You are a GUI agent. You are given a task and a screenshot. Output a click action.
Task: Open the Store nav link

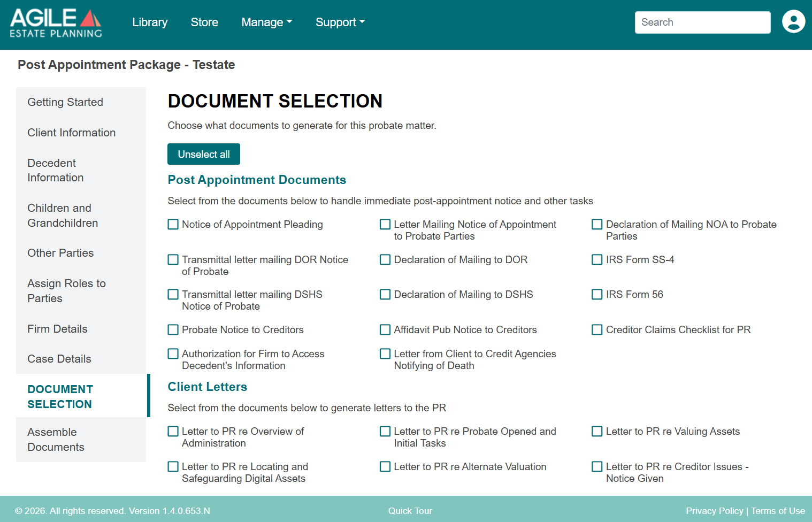pos(204,22)
